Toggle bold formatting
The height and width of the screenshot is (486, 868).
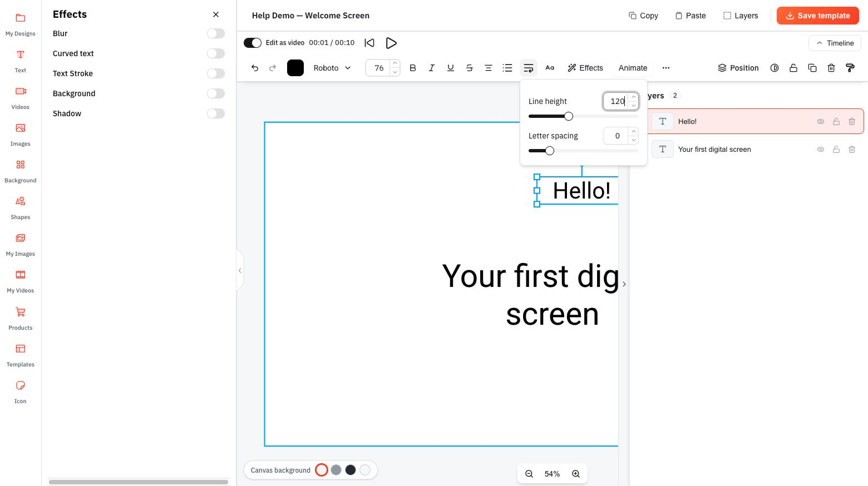coord(413,68)
